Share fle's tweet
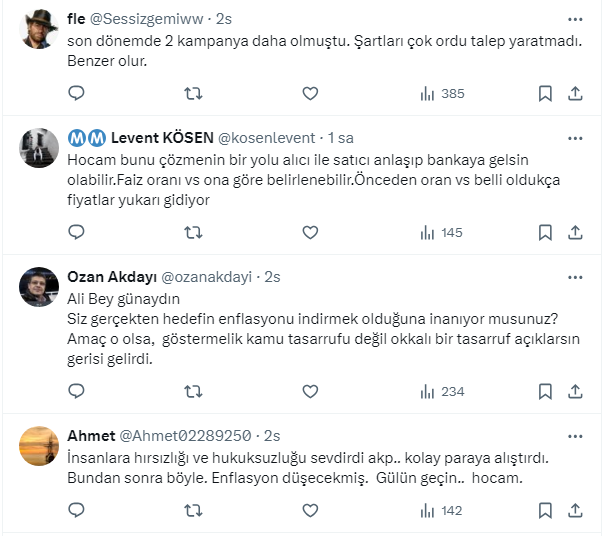616x536 pixels. coord(575,93)
